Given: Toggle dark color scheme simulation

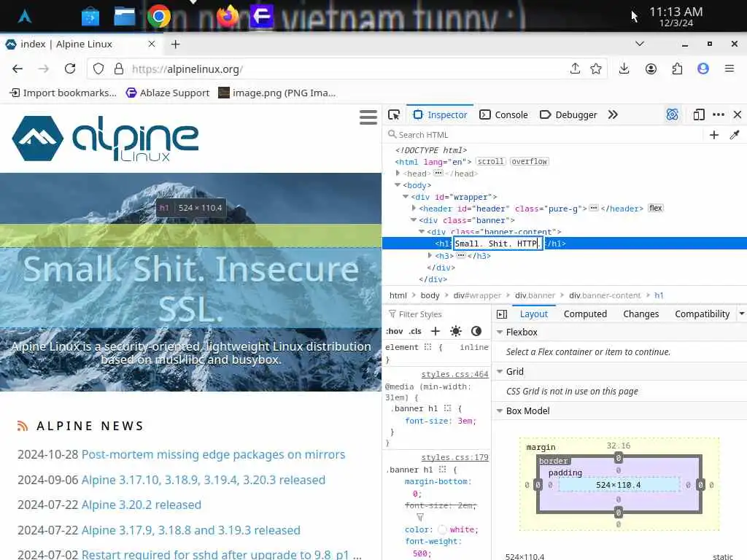Looking at the screenshot, I should [x=476, y=331].
